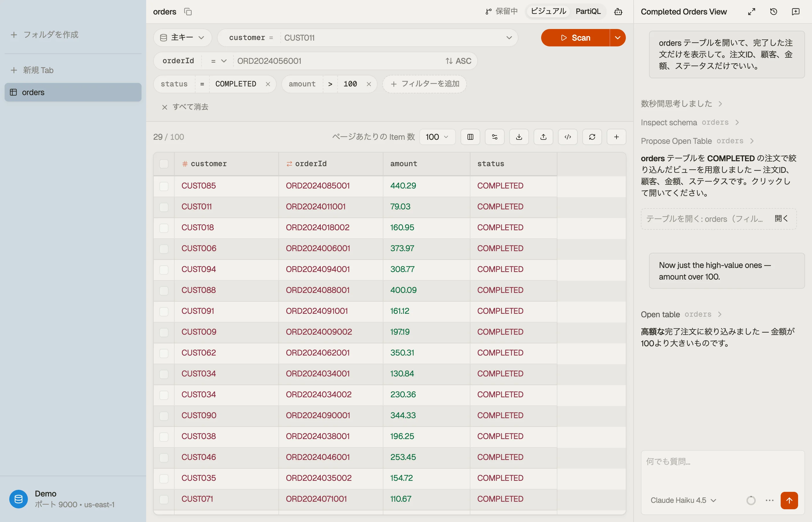Add a new item with the plus icon
This screenshot has height=522, width=812.
point(617,137)
